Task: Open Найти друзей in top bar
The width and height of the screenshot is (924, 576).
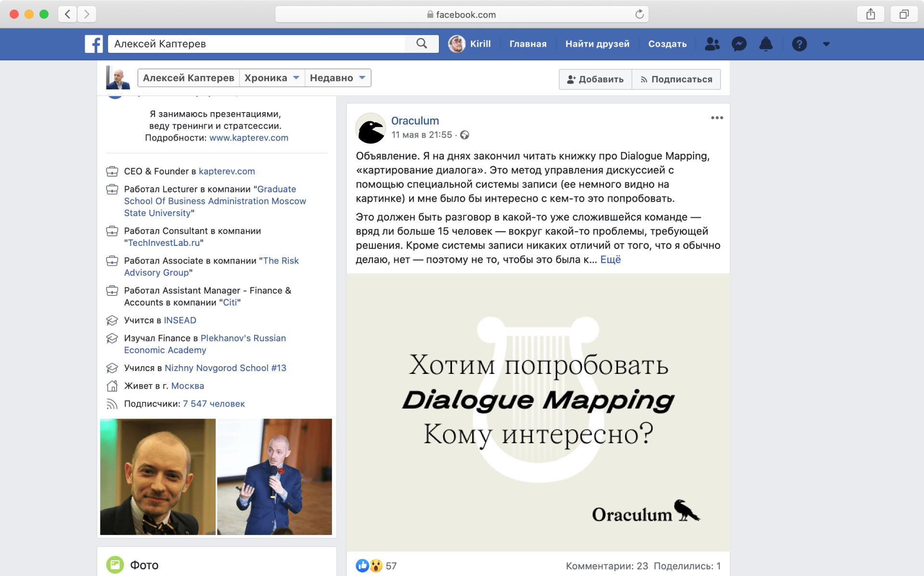Action: [x=597, y=44]
